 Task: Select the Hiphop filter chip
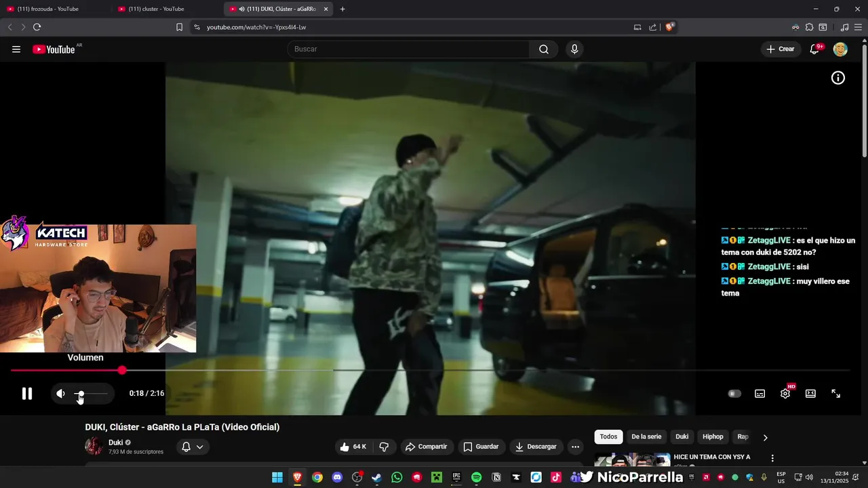click(x=713, y=436)
